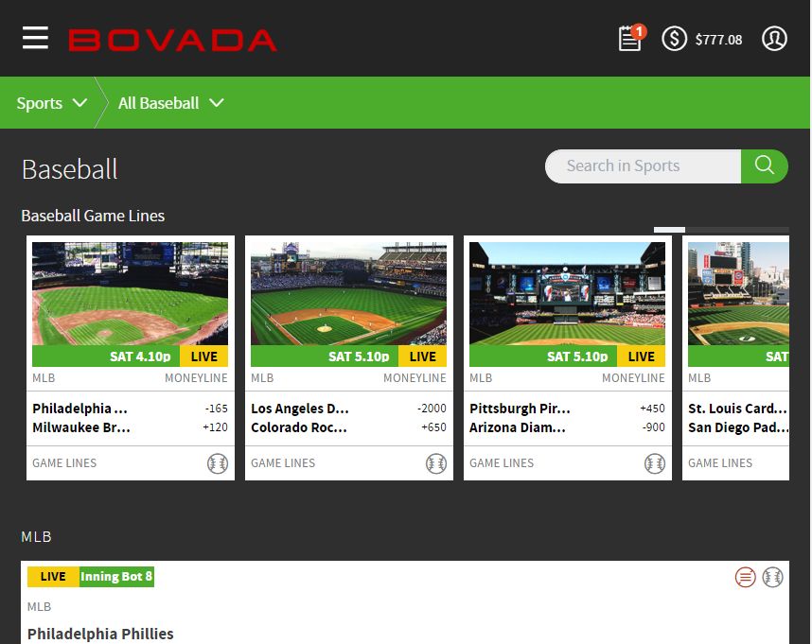Click Pittsburgh Pir... team name
Viewport: 812px width, 644px height.
520,409
